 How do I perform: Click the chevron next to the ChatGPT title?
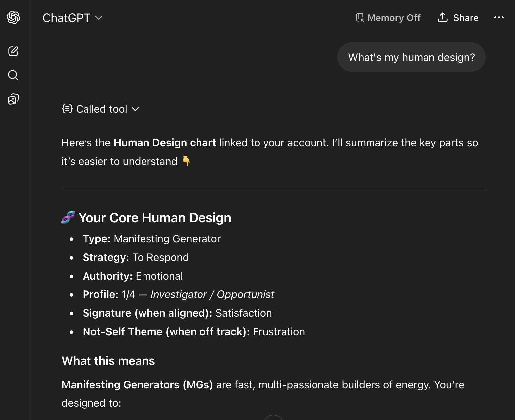point(99,18)
